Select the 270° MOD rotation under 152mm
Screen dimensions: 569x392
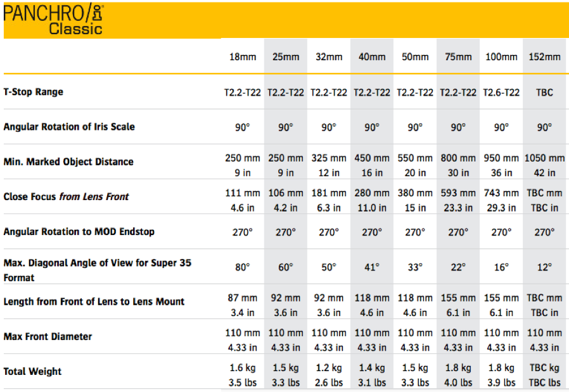tap(545, 232)
